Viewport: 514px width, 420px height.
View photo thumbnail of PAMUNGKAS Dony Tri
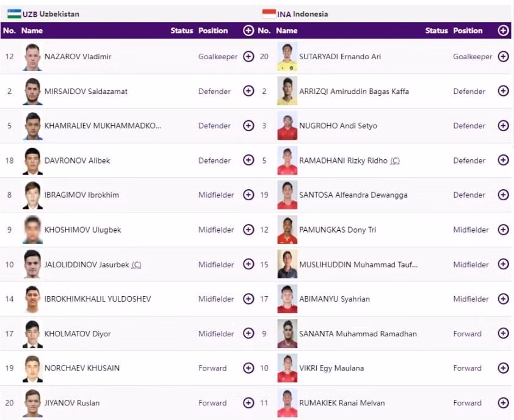pos(287,230)
